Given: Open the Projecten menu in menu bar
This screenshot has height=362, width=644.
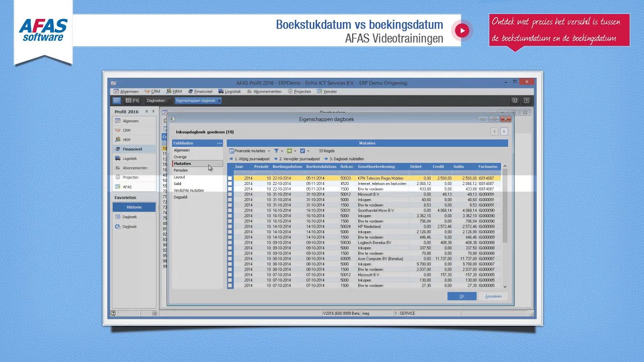Looking at the screenshot, I should (x=299, y=92).
